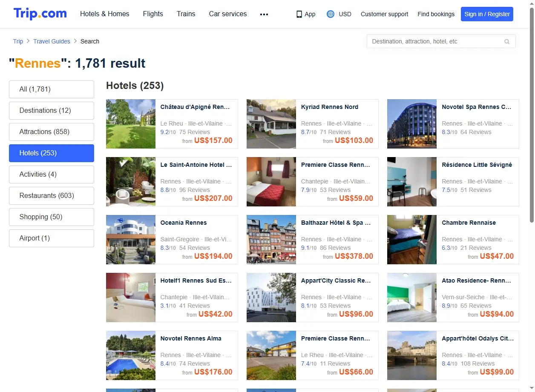Click US$47.00 price
Viewport: 535px width, 392px height.
pos(497,256)
